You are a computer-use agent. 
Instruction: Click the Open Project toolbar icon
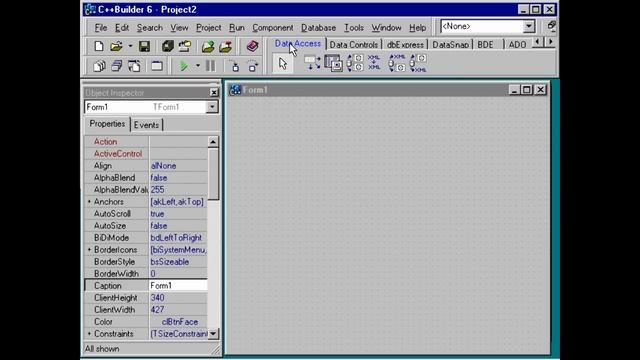[x=184, y=46]
